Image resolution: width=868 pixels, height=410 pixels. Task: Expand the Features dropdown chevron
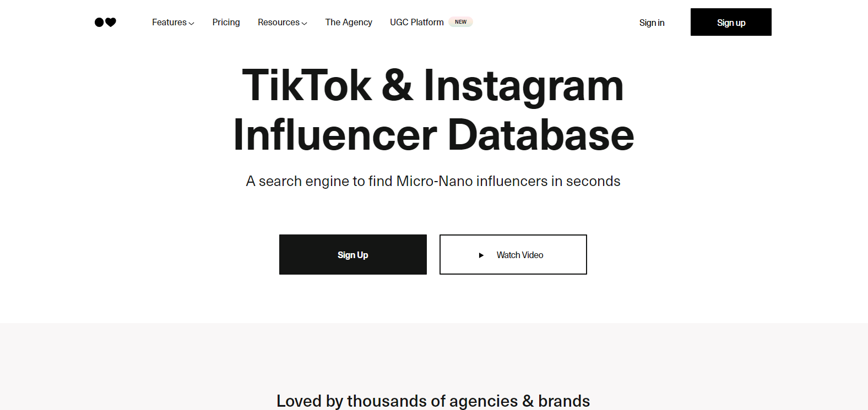click(x=192, y=23)
